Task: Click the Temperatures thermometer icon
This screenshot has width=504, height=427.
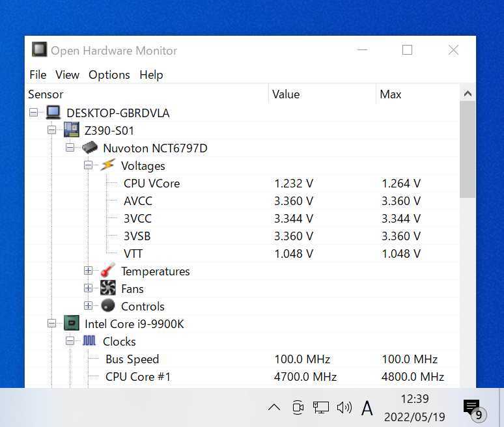Action: pos(107,270)
